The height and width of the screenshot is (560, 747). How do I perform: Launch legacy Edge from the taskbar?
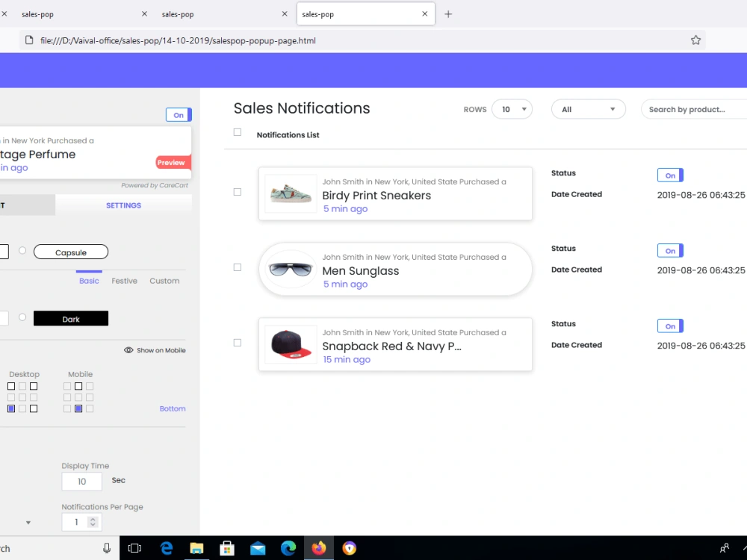coord(167,548)
